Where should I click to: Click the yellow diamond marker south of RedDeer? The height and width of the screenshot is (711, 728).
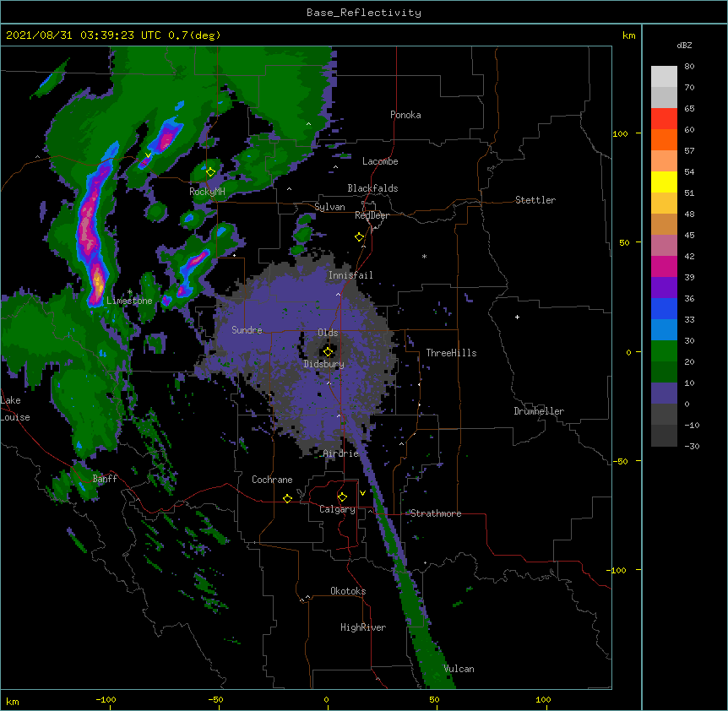pos(359,237)
